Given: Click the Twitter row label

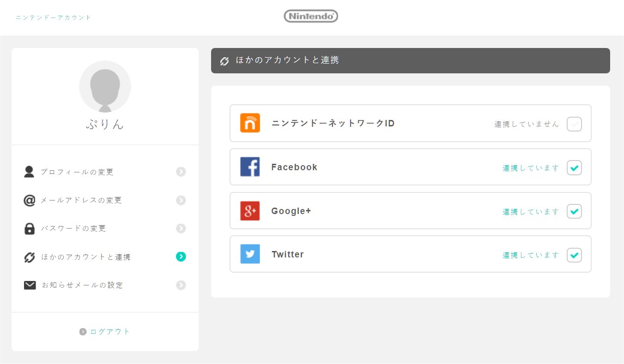Looking at the screenshot, I should tap(287, 255).
